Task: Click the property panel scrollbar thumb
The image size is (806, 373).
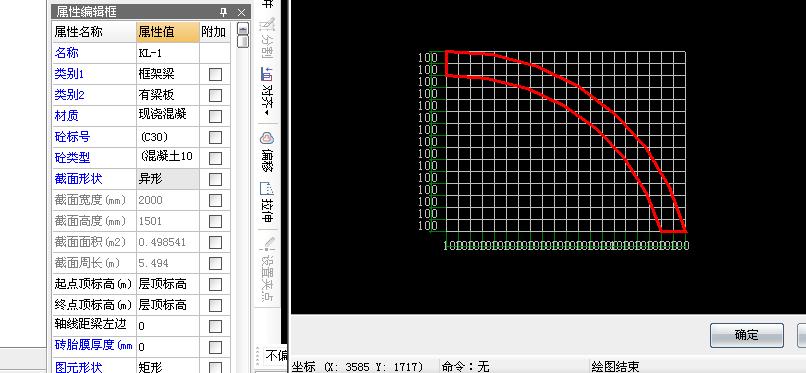Action: pyautogui.click(x=243, y=41)
